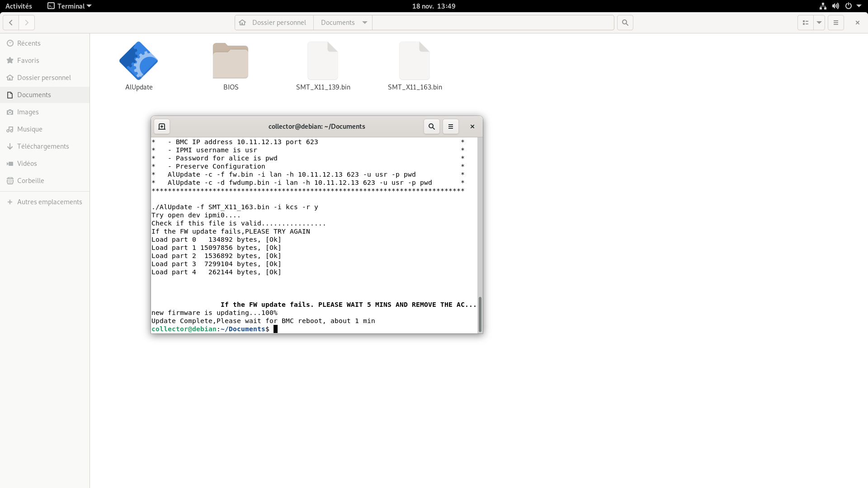868x488 pixels.
Task: Click power icon in top bar
Action: coord(848,6)
